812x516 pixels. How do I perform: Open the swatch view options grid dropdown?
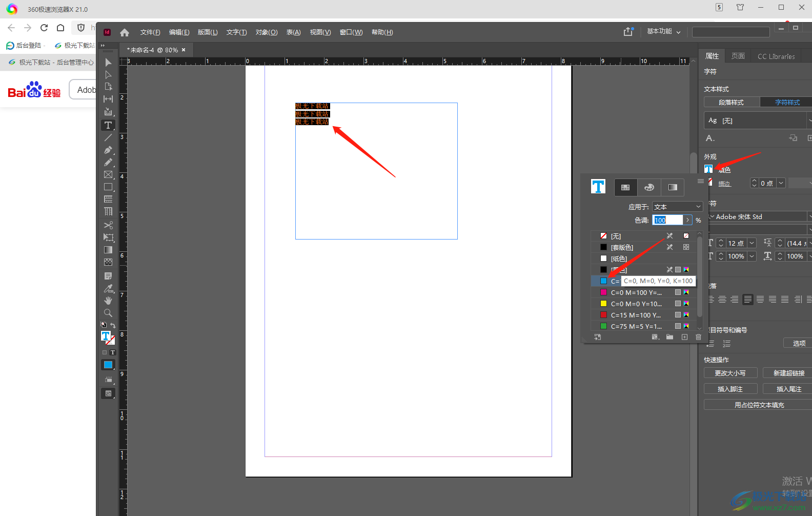point(655,337)
